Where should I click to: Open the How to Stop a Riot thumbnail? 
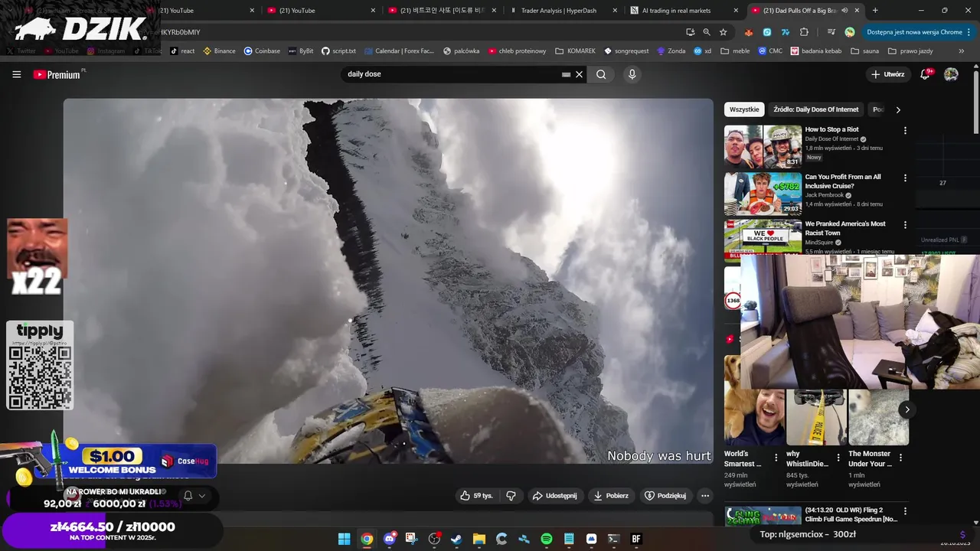(x=763, y=146)
